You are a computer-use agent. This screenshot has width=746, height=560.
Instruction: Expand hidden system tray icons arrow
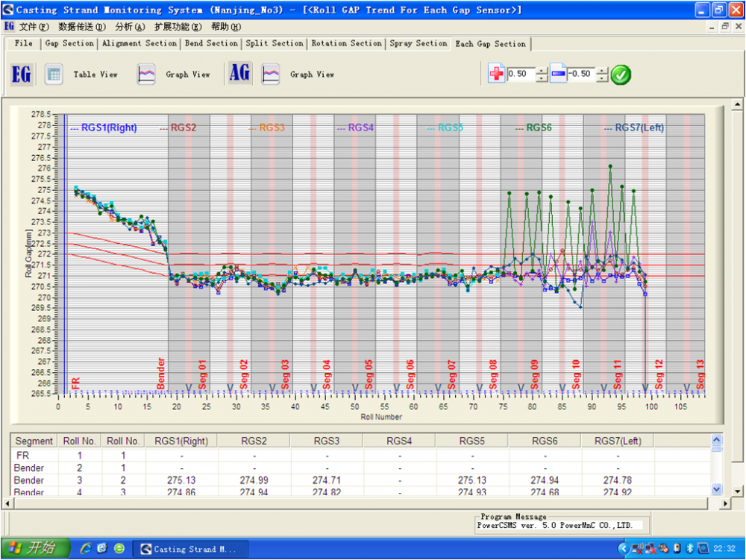pyautogui.click(x=623, y=549)
